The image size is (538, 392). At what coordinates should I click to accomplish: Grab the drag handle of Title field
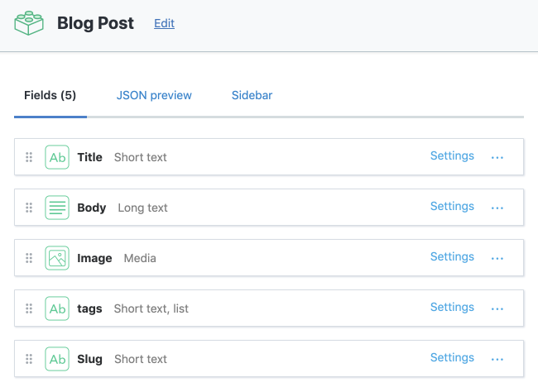point(29,157)
